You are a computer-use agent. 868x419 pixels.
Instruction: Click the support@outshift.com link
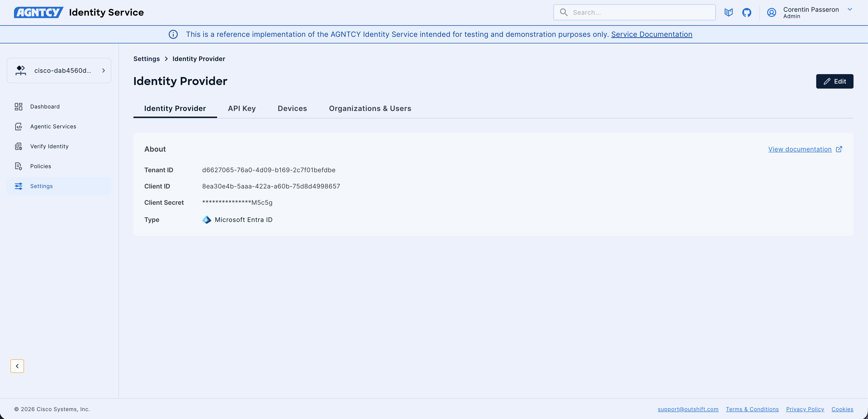[688, 409]
